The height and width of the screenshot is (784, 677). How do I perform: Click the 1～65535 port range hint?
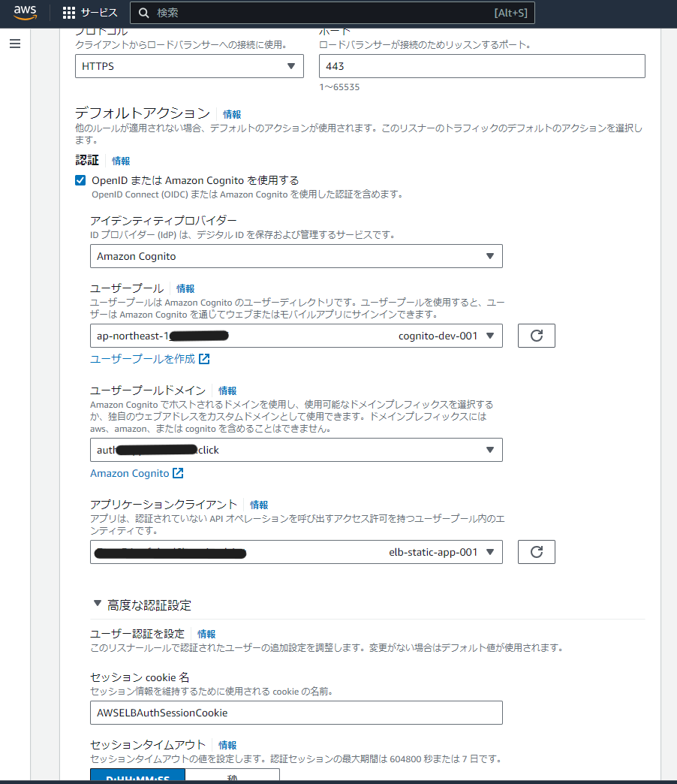click(x=340, y=87)
